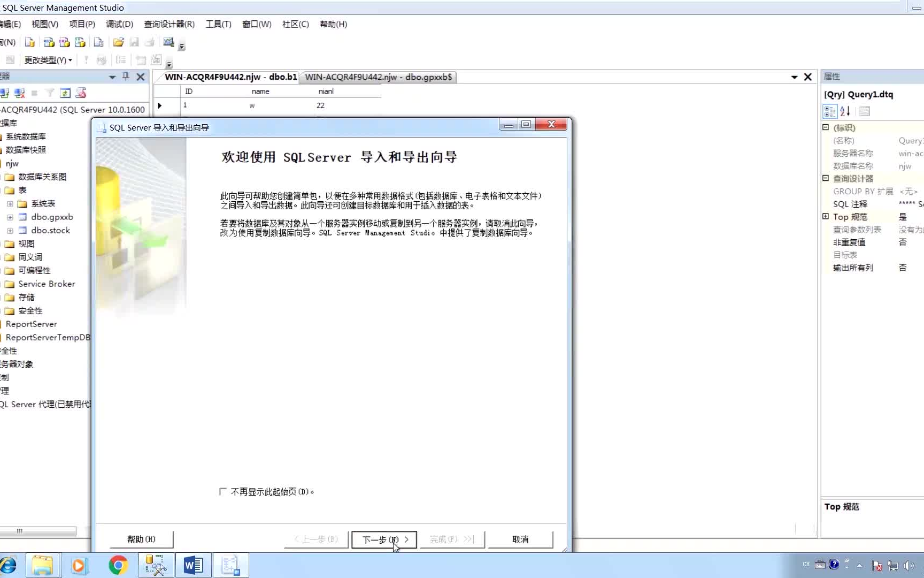This screenshot has width=924, height=578.
Task: Click the volume speaker icon in system tray
Action: [908, 566]
